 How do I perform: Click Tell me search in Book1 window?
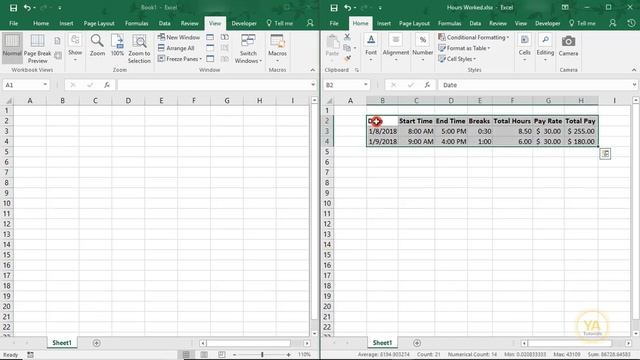point(280,23)
